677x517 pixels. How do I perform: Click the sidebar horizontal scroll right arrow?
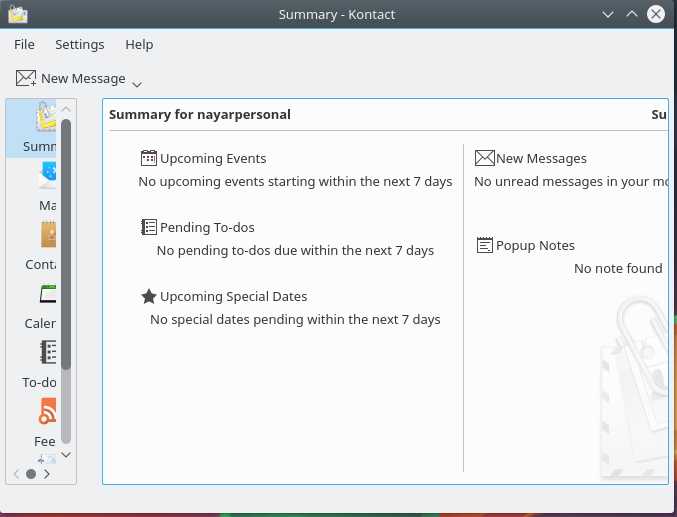(47, 474)
